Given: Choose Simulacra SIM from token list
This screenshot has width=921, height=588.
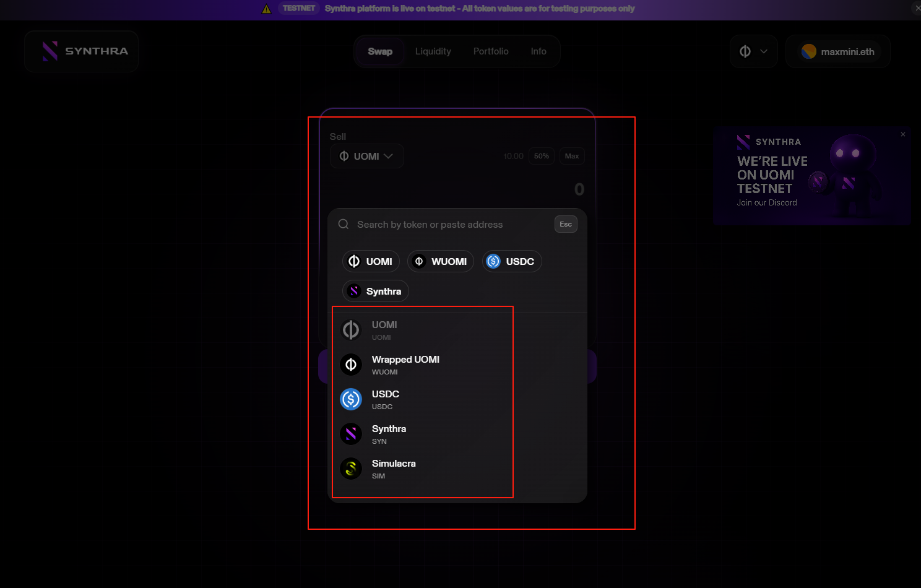Looking at the screenshot, I should tap(393, 469).
